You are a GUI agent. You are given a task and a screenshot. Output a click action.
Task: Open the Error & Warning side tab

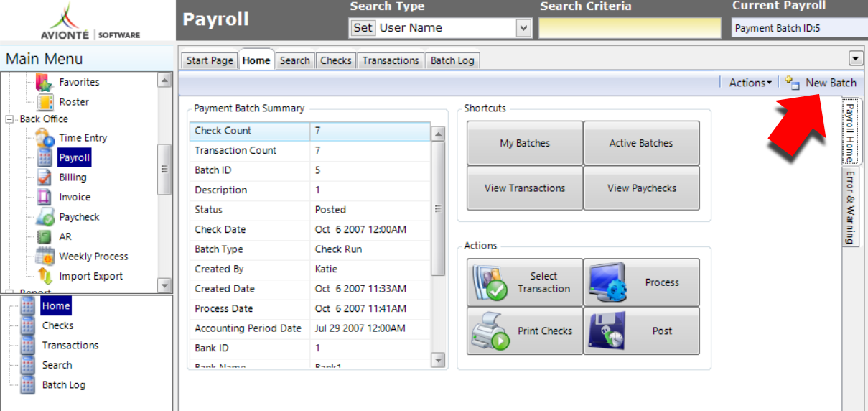(x=850, y=207)
